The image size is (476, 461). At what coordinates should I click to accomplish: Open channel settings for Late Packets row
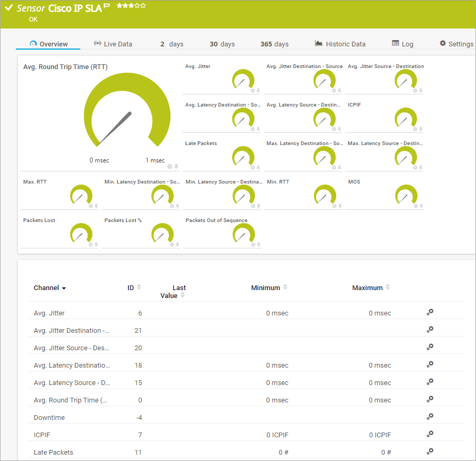coord(430,452)
